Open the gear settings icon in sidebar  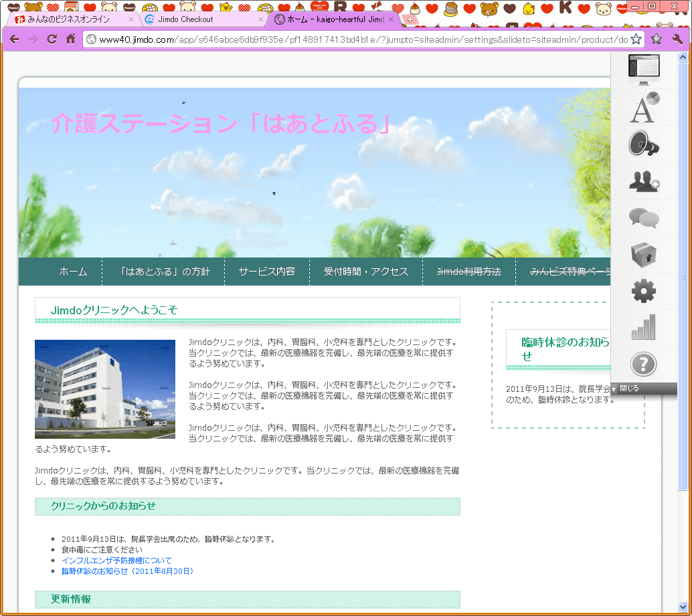click(643, 291)
